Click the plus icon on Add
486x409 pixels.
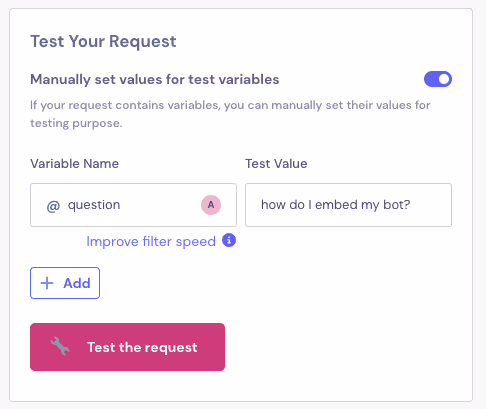coord(47,283)
